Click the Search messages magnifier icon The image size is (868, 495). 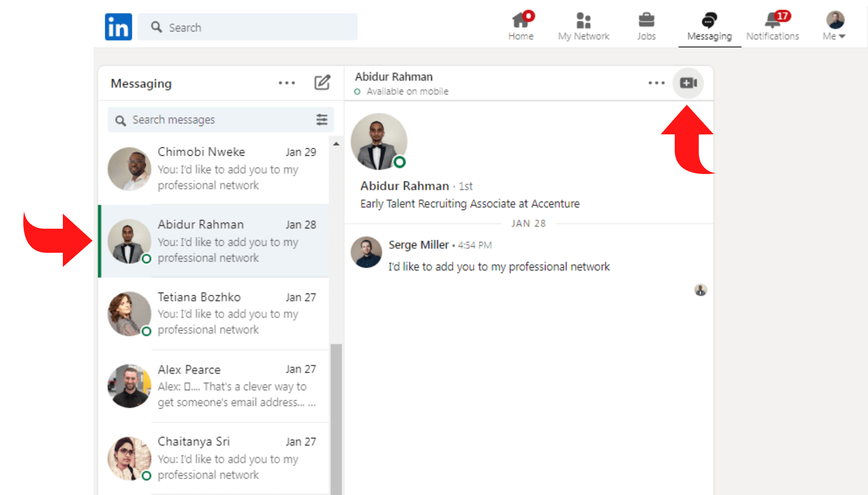120,121
